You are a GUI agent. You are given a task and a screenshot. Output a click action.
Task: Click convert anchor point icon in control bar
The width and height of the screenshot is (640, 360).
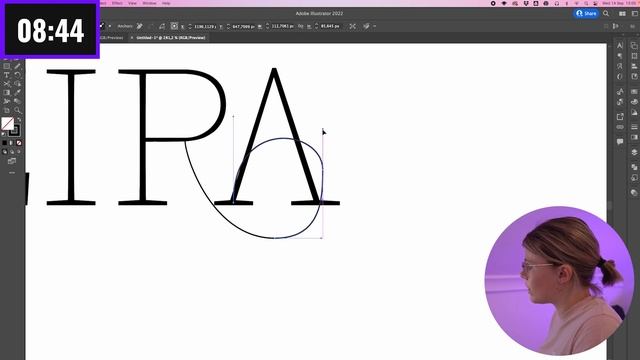[140, 26]
